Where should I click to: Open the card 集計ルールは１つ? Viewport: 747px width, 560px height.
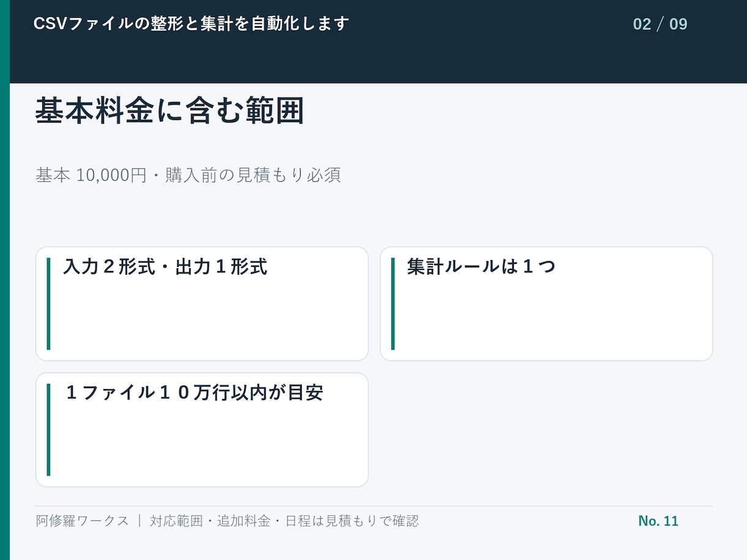tap(547, 304)
